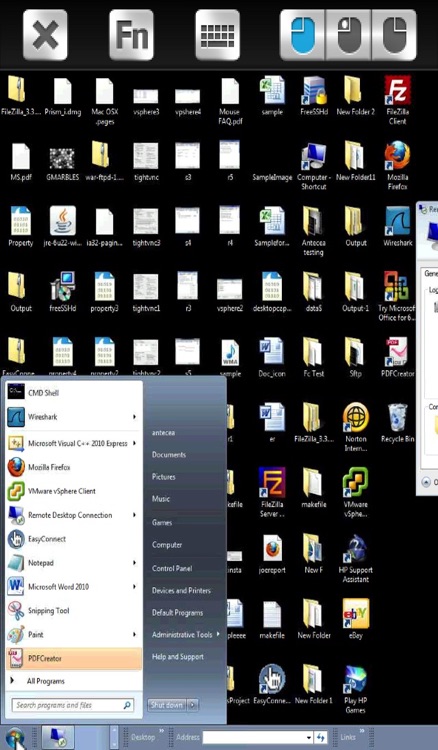The width and height of the screenshot is (438, 750).
Task: Tap the X close button in remote toolbar
Action: 45,35
